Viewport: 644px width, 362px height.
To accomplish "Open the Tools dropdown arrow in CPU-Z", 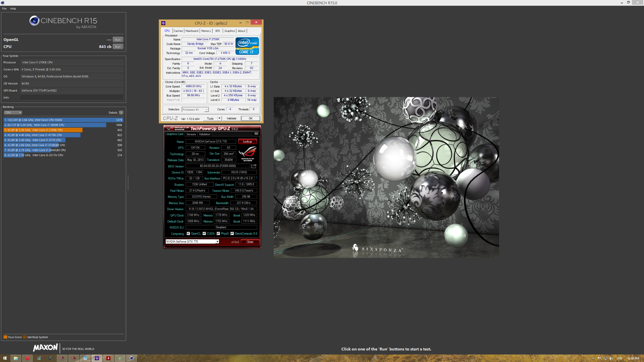I will coord(219,118).
